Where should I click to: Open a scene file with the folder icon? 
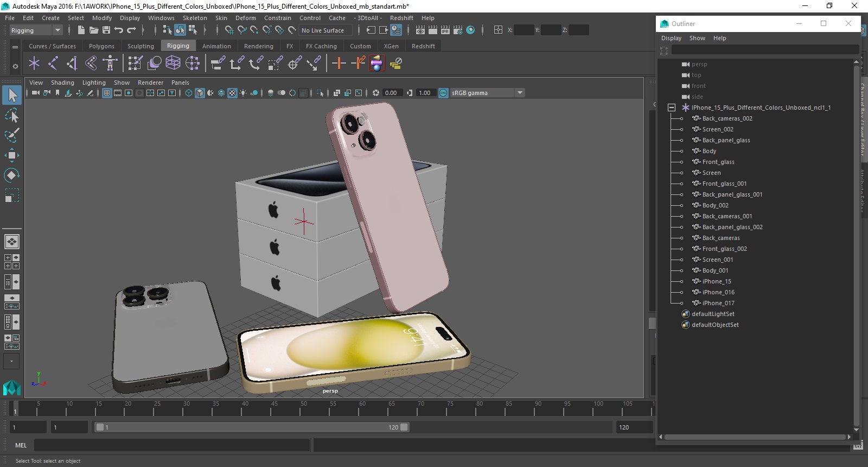pos(94,30)
